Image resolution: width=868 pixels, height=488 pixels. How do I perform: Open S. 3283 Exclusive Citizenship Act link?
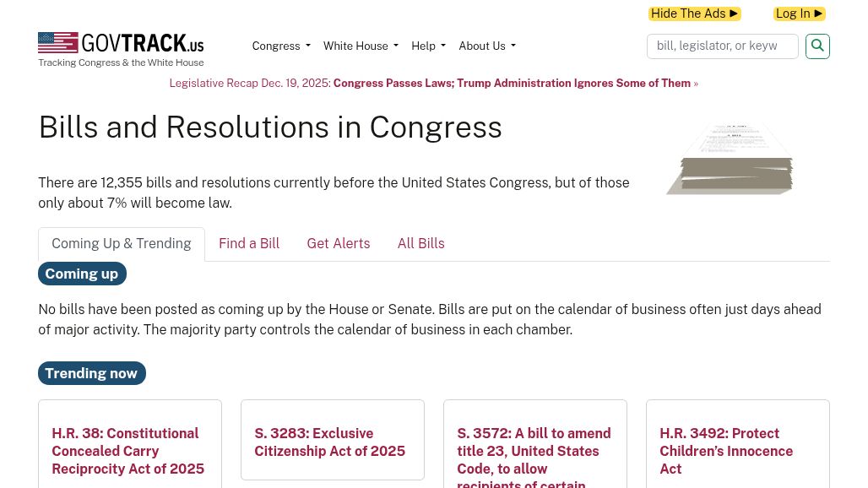tap(330, 442)
